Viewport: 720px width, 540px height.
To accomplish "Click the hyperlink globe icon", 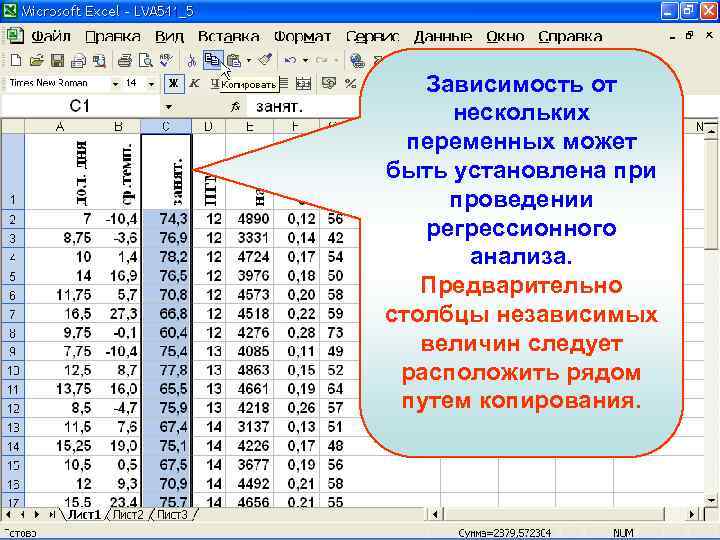I will pos(357,60).
